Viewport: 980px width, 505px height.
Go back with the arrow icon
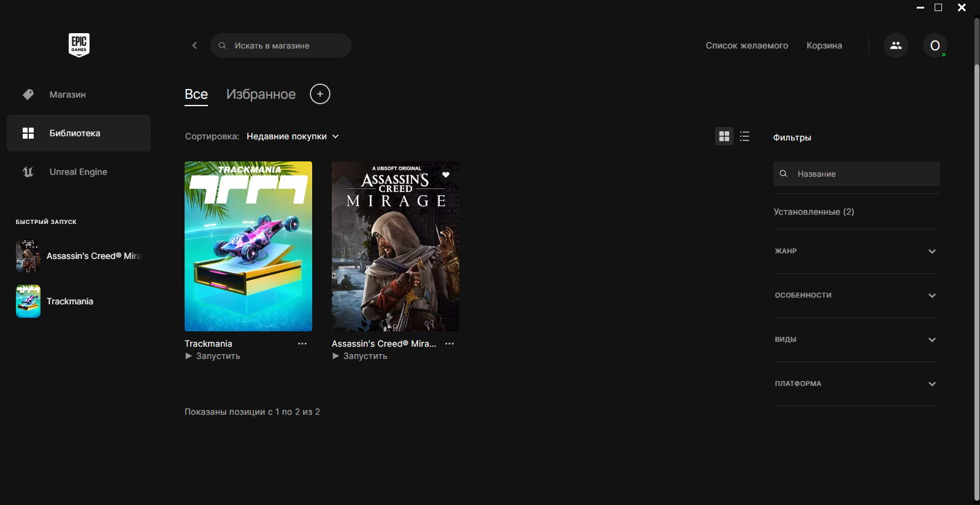[194, 45]
